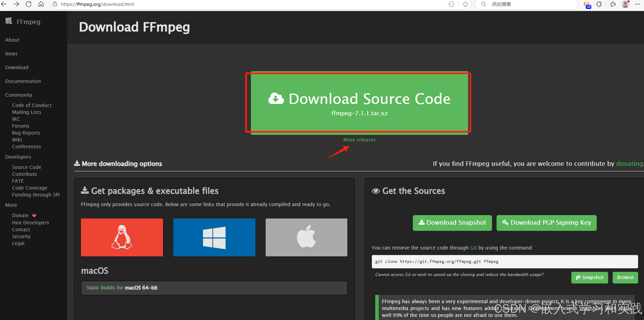Open Contribute sidebar link
644x320 pixels.
(24, 174)
